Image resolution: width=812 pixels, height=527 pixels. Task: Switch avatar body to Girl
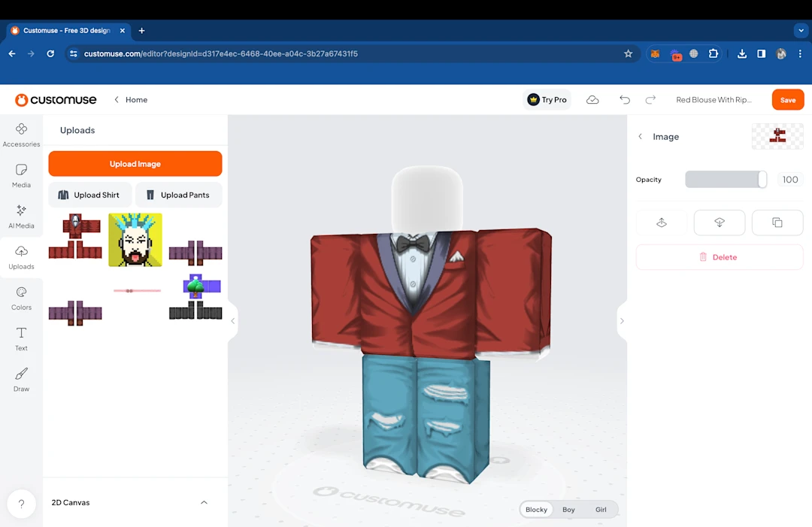point(601,510)
